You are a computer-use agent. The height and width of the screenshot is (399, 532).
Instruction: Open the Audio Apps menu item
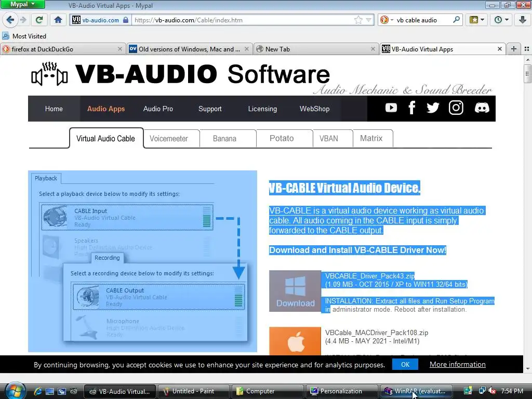(106, 109)
